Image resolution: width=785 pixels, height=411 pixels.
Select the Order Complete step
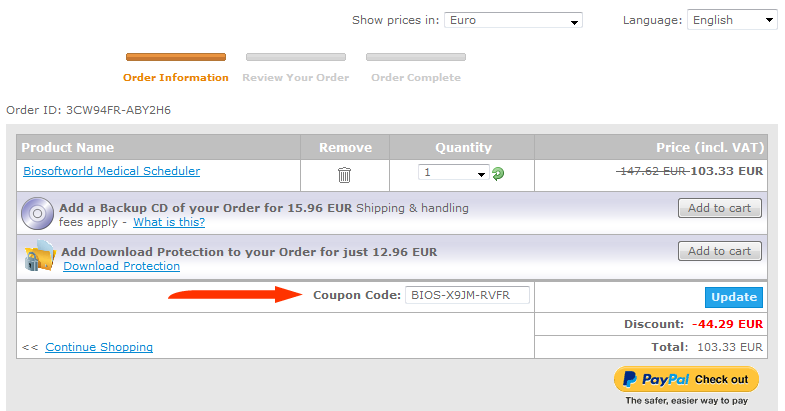[x=416, y=78]
